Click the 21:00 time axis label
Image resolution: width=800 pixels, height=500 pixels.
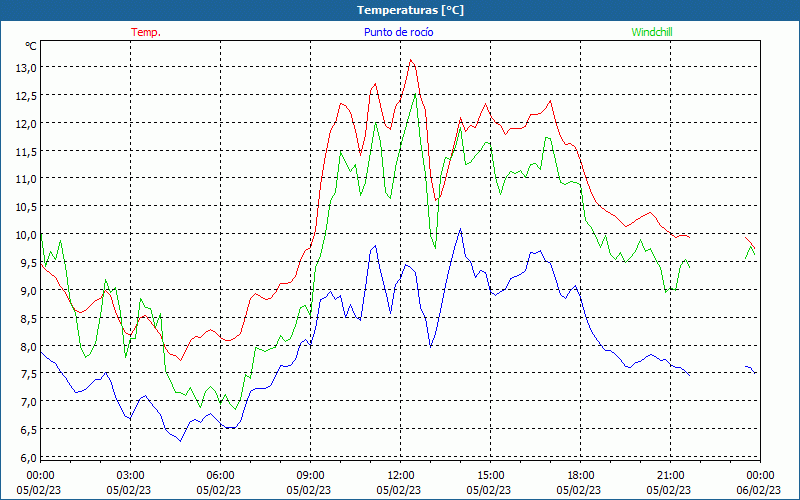[x=670, y=476]
